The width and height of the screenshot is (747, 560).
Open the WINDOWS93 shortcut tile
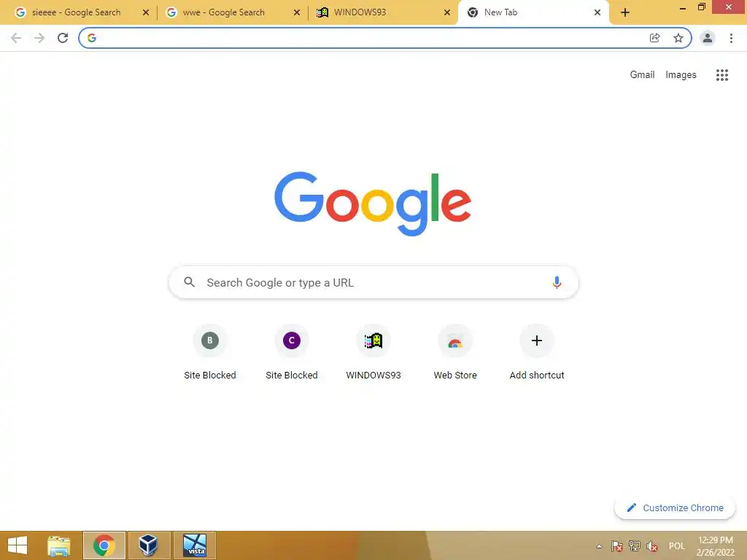pos(373,352)
